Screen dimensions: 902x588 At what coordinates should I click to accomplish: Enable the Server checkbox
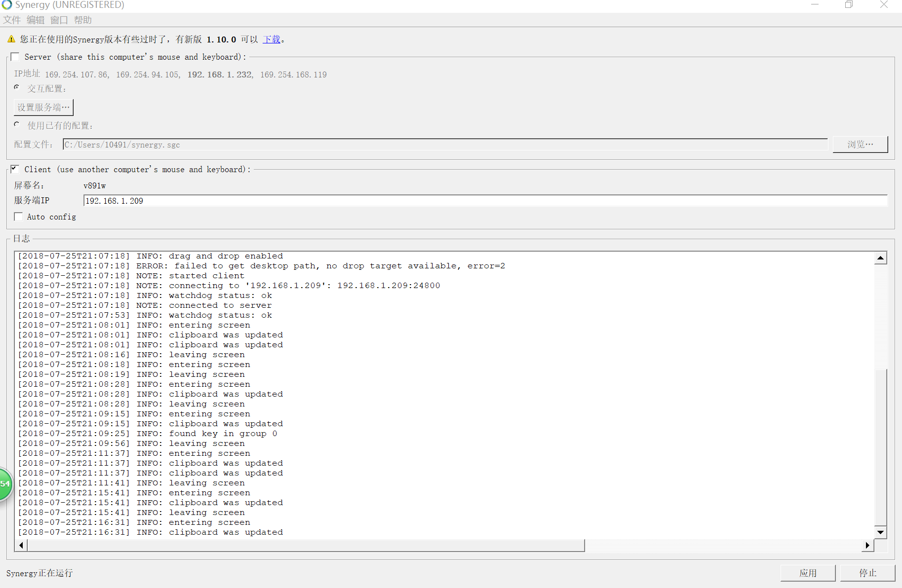(15, 57)
